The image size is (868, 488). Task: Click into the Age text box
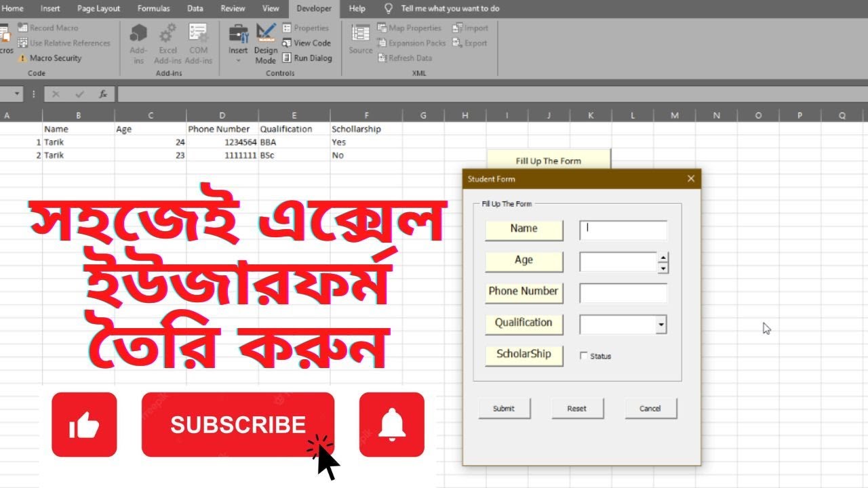[x=618, y=262]
